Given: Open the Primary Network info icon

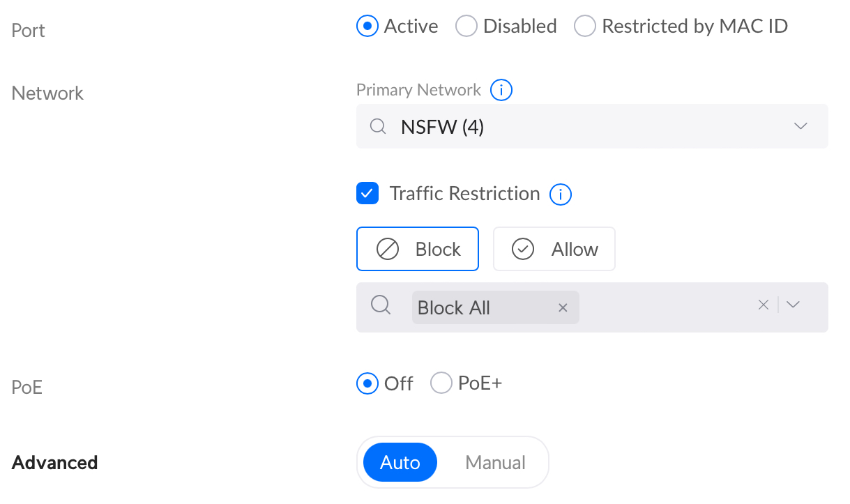Looking at the screenshot, I should coord(501,90).
